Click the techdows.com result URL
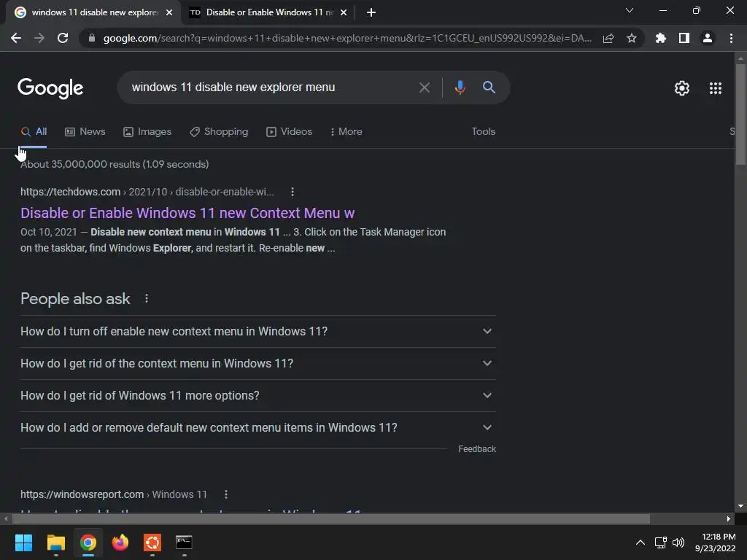747x560 pixels. 147,192
